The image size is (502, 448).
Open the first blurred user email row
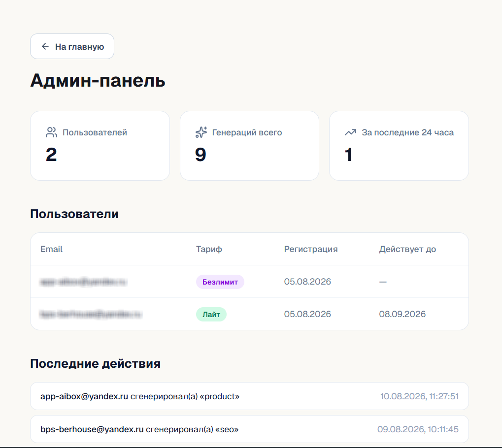point(249,282)
